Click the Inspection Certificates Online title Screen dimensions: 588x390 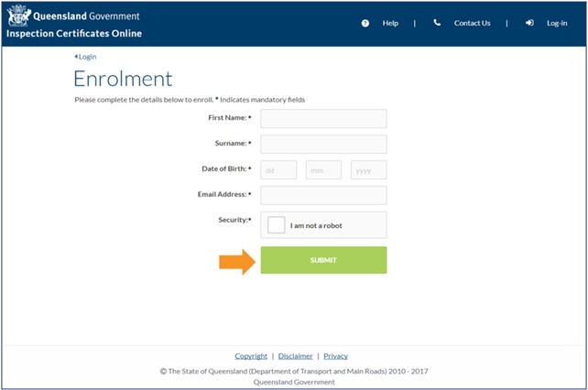(74, 34)
